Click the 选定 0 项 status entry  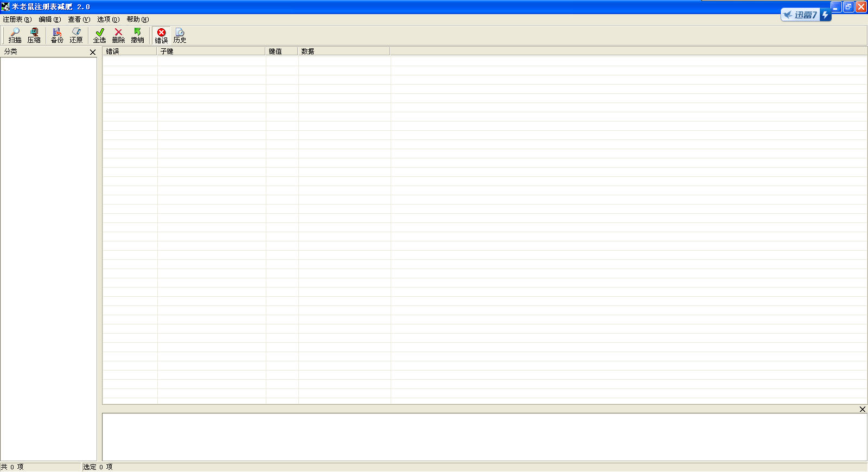(x=98, y=467)
